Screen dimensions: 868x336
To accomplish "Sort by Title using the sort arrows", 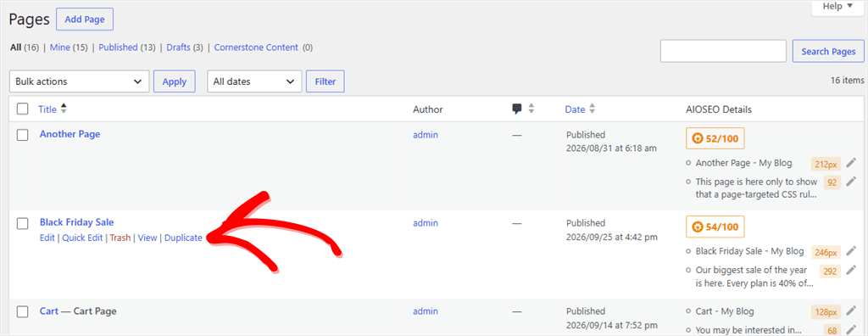I will coord(64,109).
